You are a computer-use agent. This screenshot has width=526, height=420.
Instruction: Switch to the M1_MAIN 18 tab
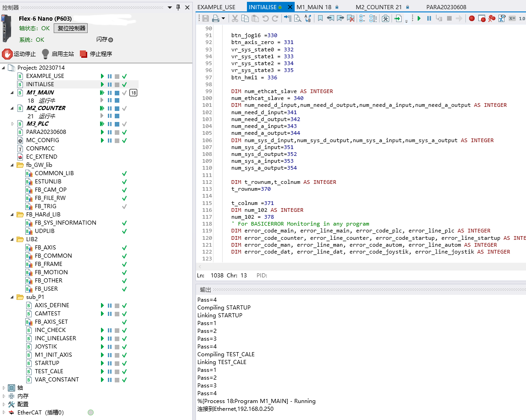click(314, 7)
